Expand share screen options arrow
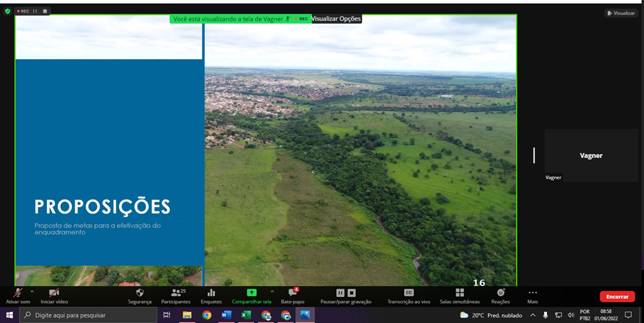 [x=272, y=292]
